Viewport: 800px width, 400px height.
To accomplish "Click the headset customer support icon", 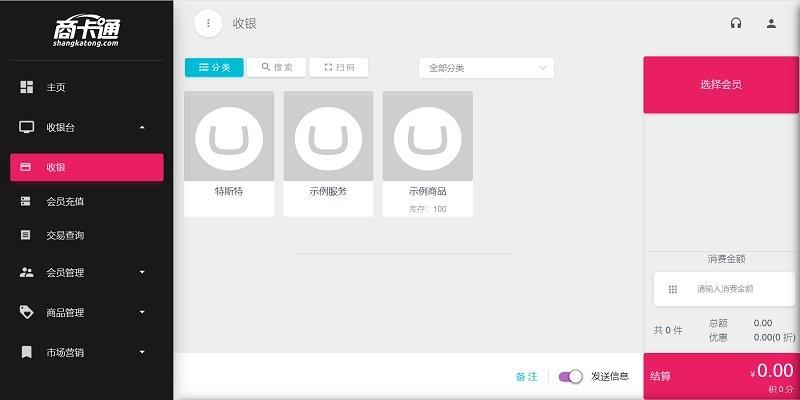I will tap(736, 23).
